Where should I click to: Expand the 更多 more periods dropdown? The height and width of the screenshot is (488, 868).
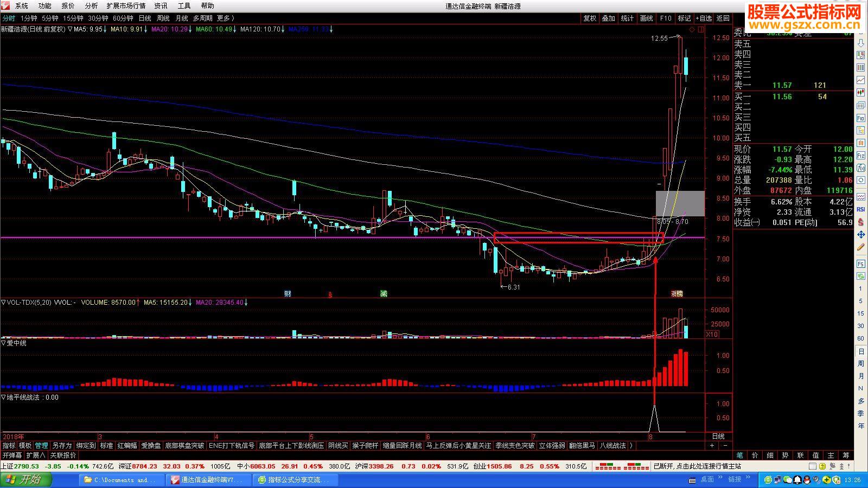click(226, 18)
